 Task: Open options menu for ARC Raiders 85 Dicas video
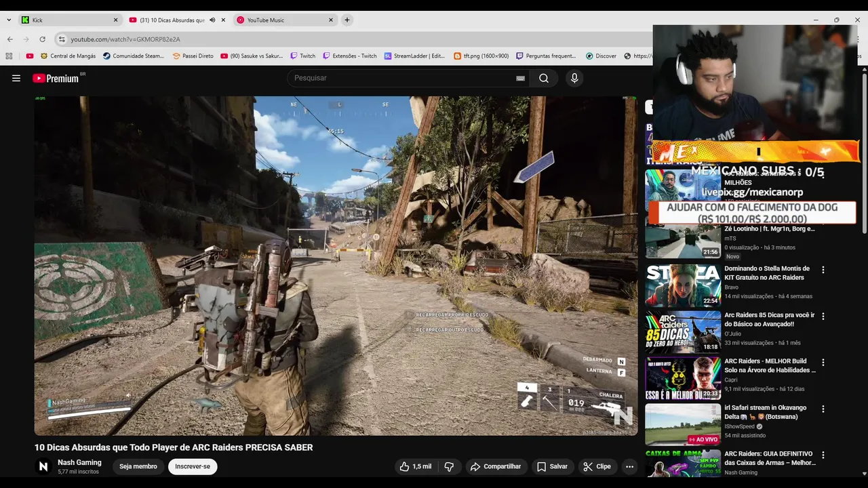coord(823,316)
